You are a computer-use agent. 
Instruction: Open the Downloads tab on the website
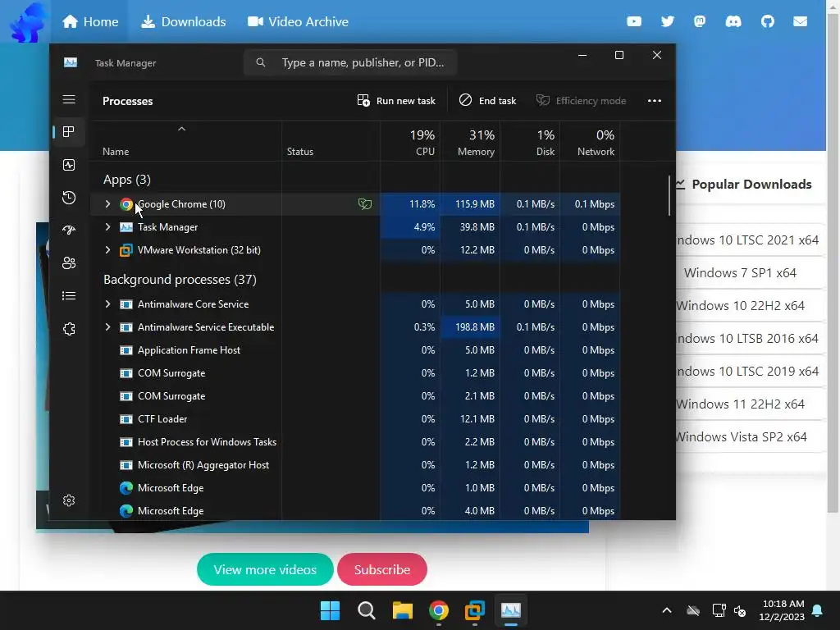183,22
